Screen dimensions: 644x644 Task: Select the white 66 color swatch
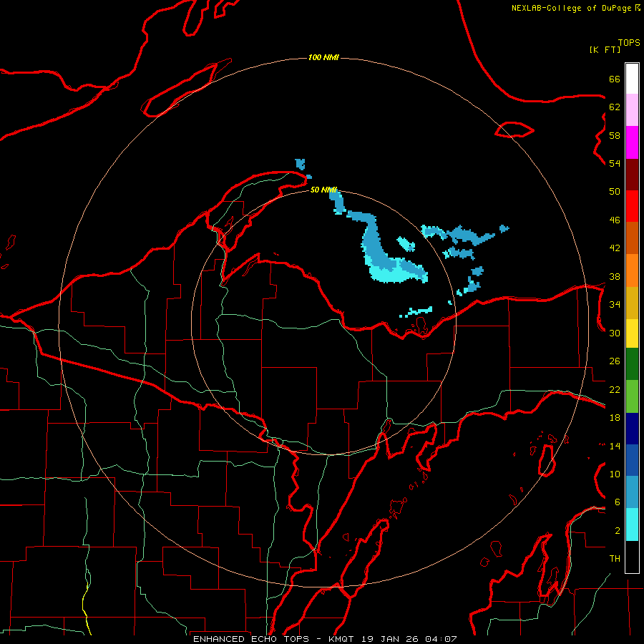[x=632, y=79]
